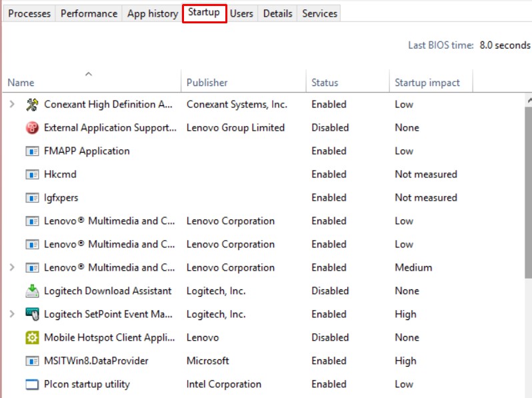Click Not measured impact of Igfxpers

426,198
